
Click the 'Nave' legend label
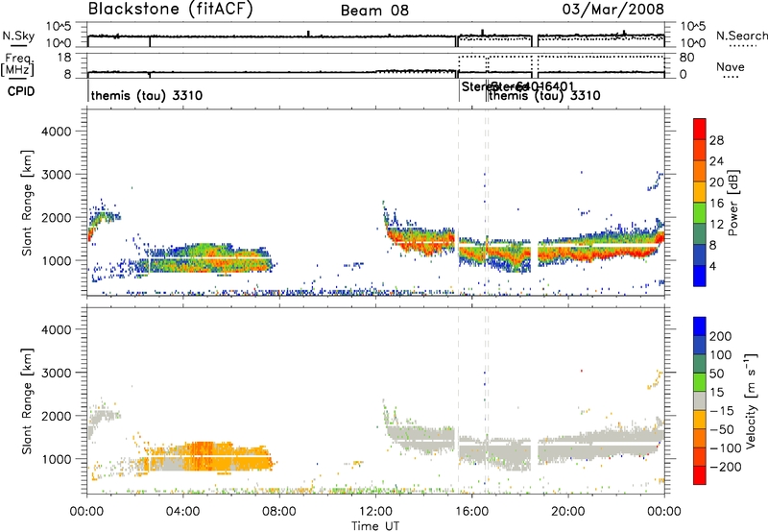coord(731,67)
